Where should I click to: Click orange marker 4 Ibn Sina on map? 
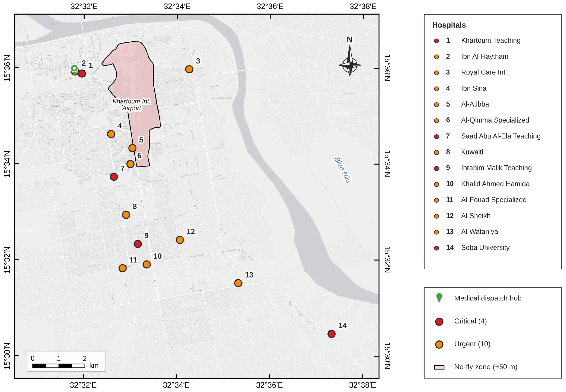pos(111,134)
